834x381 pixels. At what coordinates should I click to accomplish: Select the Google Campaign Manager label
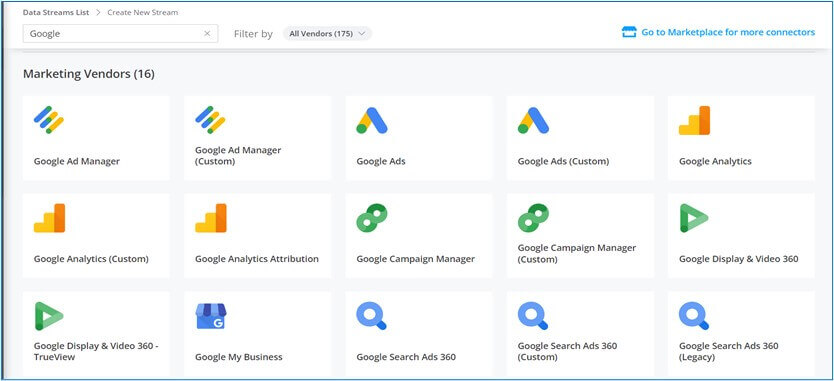pyautogui.click(x=415, y=259)
